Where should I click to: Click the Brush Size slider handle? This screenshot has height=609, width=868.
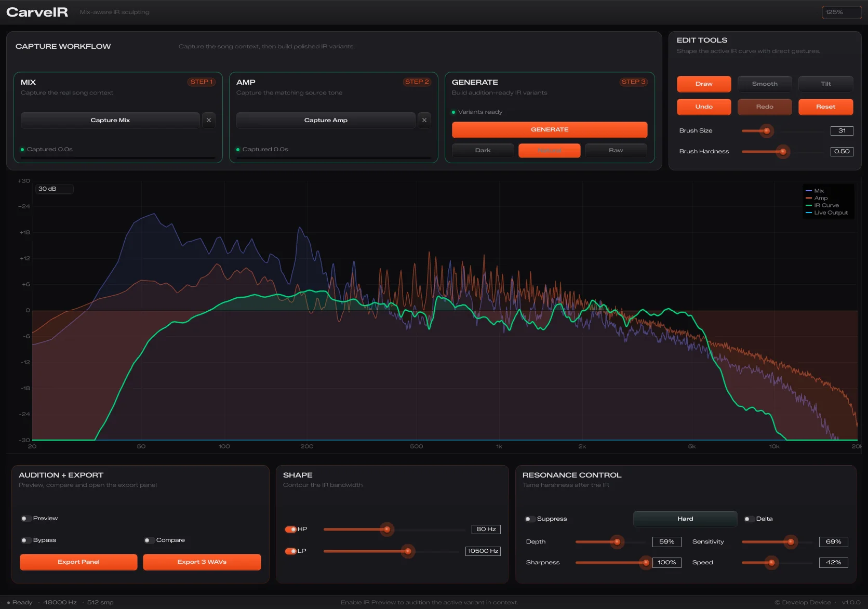766,131
